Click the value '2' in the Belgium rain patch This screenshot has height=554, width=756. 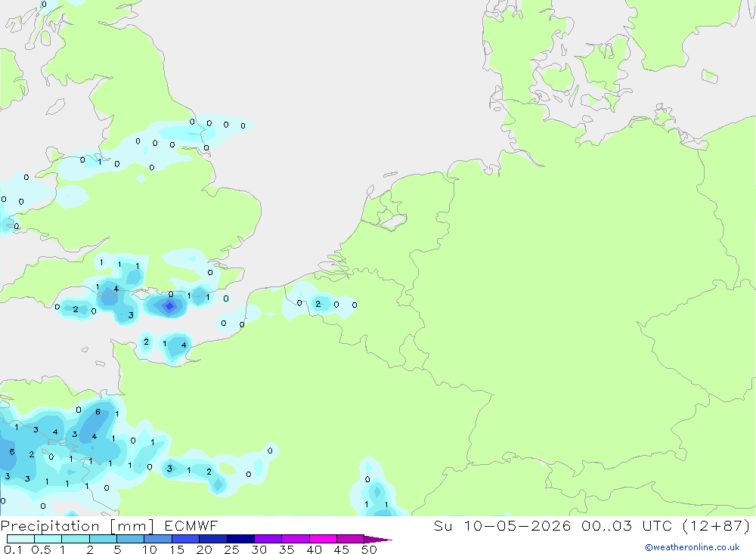click(x=318, y=304)
